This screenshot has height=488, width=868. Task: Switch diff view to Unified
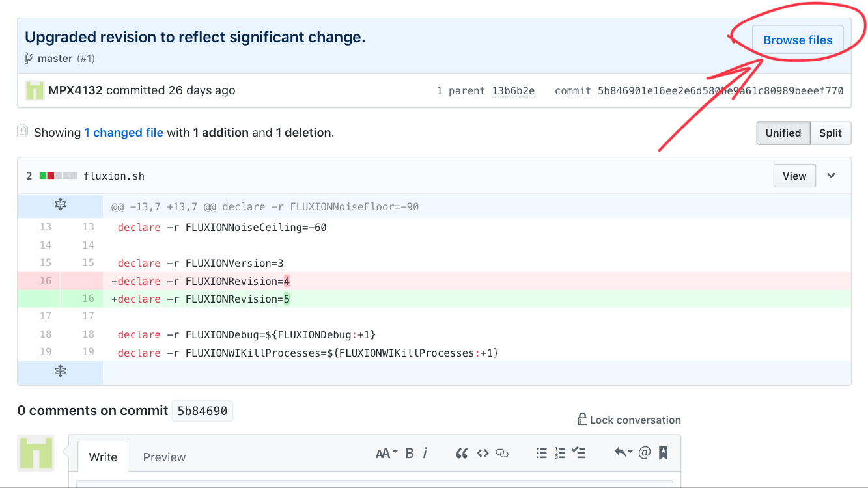783,133
